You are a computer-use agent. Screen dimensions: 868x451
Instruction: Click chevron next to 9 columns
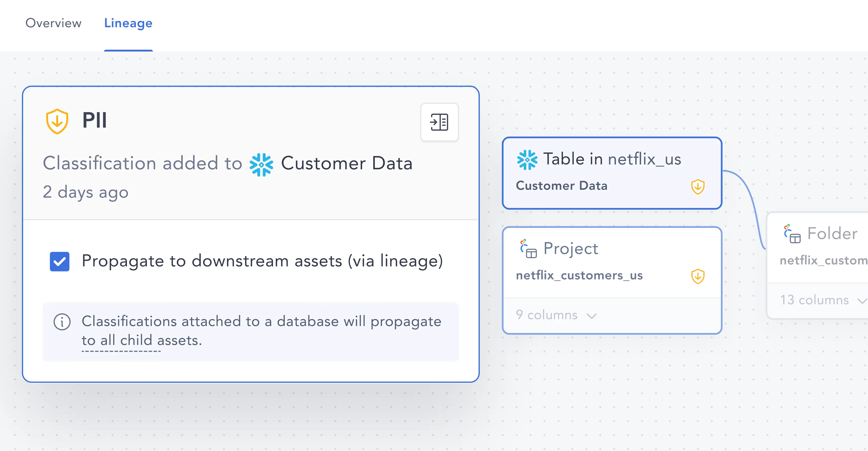point(591,316)
